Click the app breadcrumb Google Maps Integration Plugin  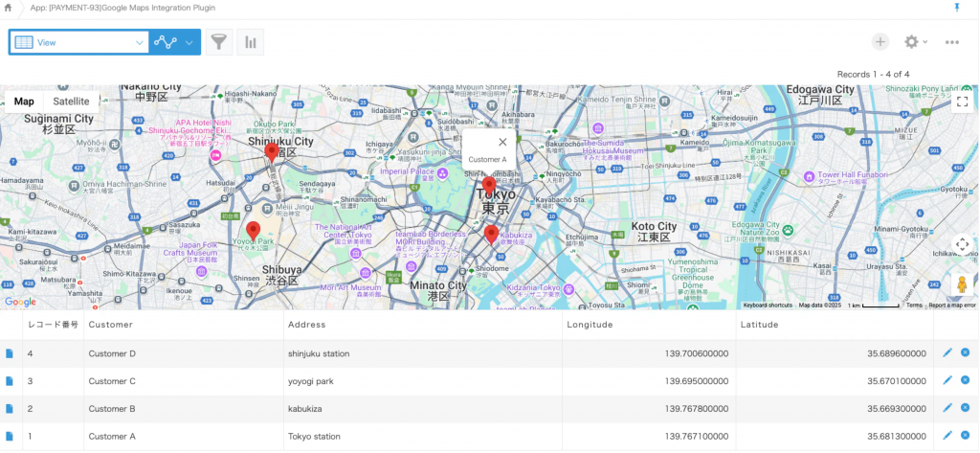point(122,8)
